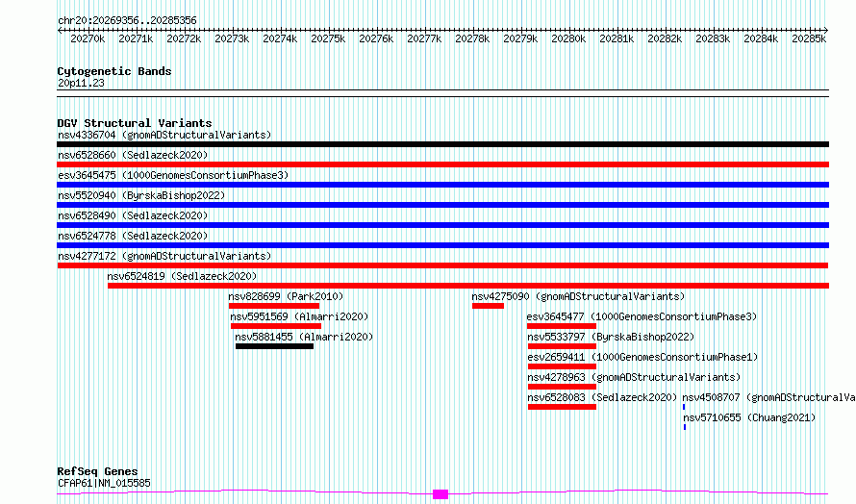Click the 20270k ruler label

[x=88, y=39]
